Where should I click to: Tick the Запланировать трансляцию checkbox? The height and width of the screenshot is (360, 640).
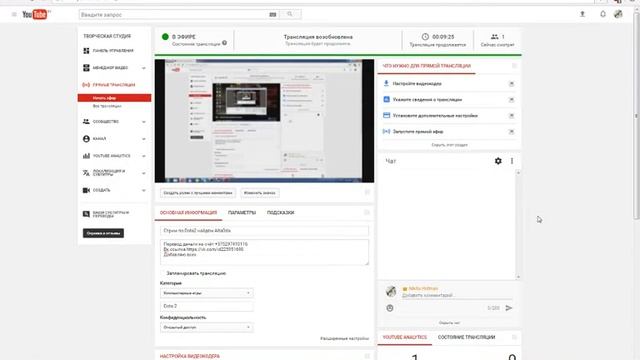tap(163, 273)
